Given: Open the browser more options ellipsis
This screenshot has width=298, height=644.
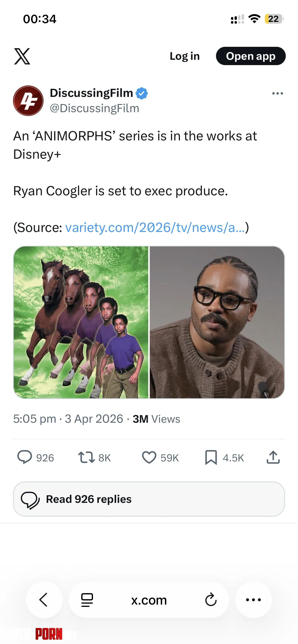Looking at the screenshot, I should (x=253, y=600).
